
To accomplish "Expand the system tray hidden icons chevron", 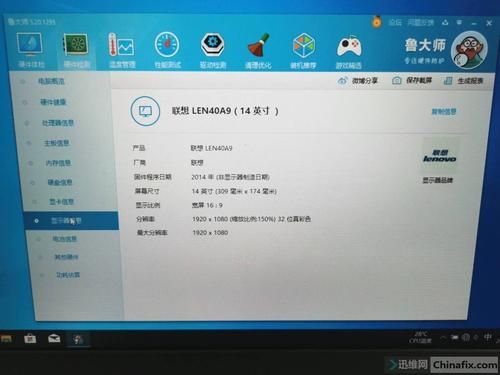I will tap(443, 338).
